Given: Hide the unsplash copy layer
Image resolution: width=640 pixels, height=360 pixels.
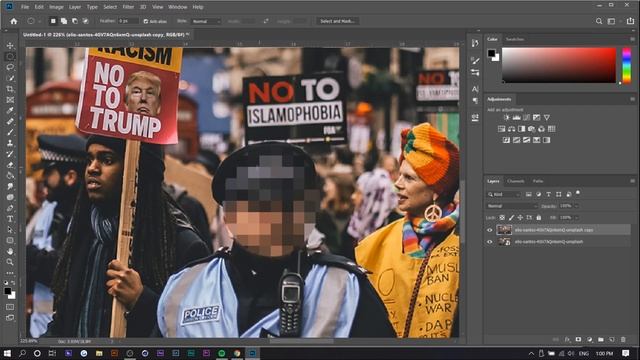Looking at the screenshot, I should coord(490,230).
